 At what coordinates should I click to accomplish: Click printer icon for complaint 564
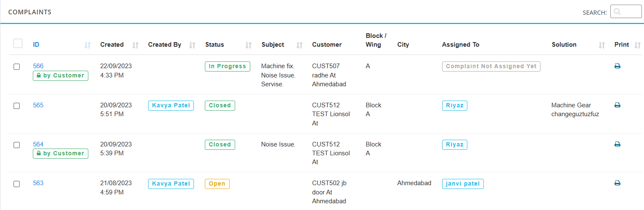click(617, 144)
